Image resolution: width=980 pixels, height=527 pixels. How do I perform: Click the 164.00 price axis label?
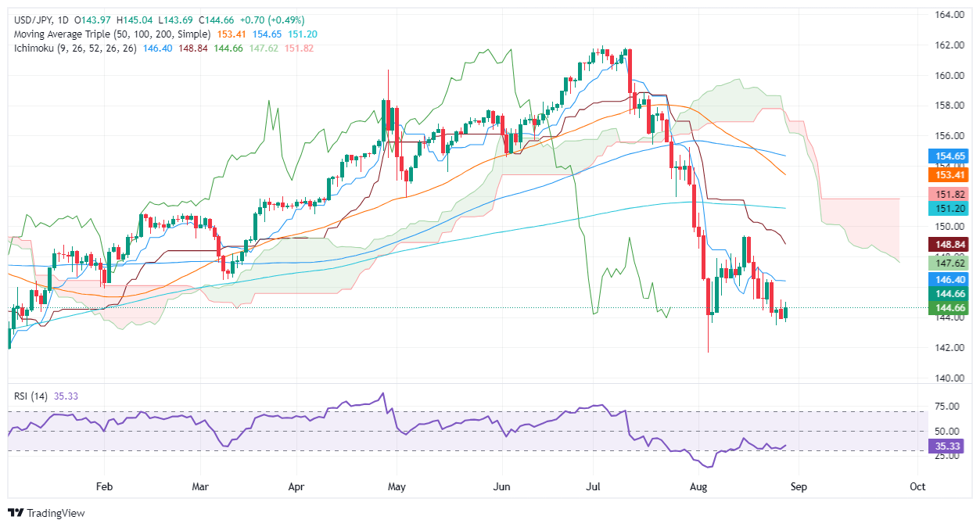click(x=946, y=15)
